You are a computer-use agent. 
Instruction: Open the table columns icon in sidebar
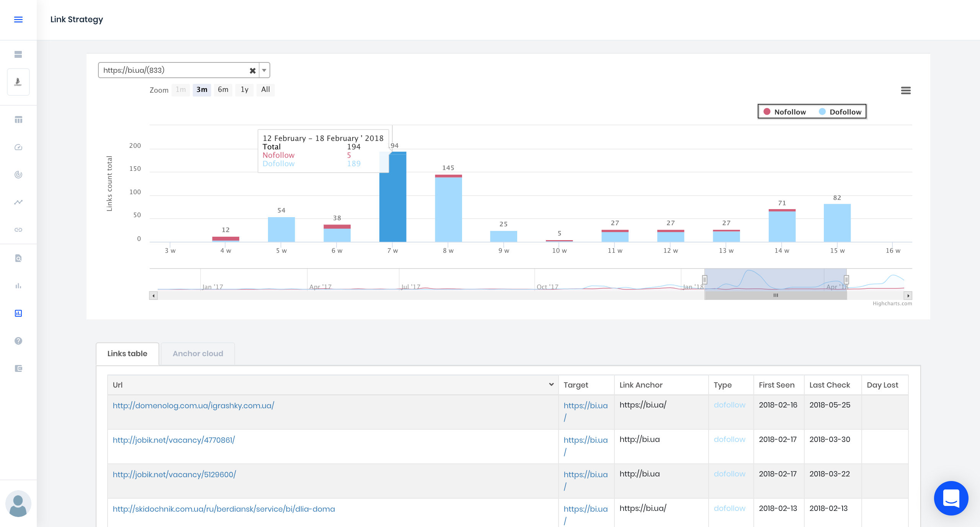[18, 120]
